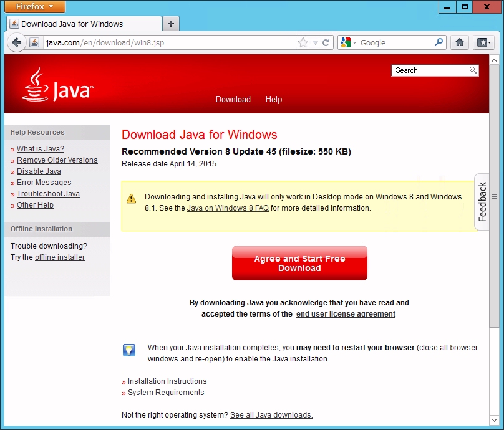Click the page reload icon
The height and width of the screenshot is (430, 504).
tap(327, 42)
